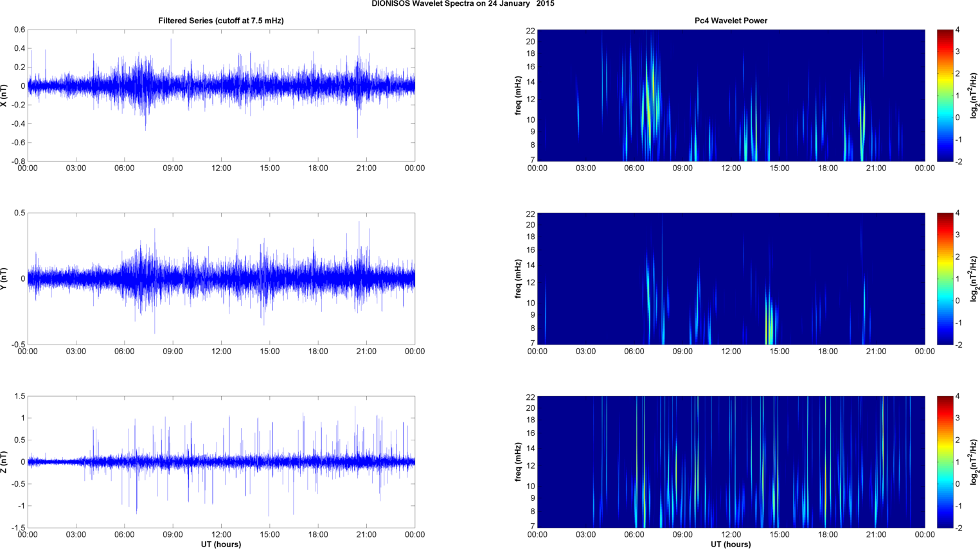The width and height of the screenshot is (980, 549).
Task: Click the '09:00' time tick below the X wavelet spectrum
Action: click(682, 168)
